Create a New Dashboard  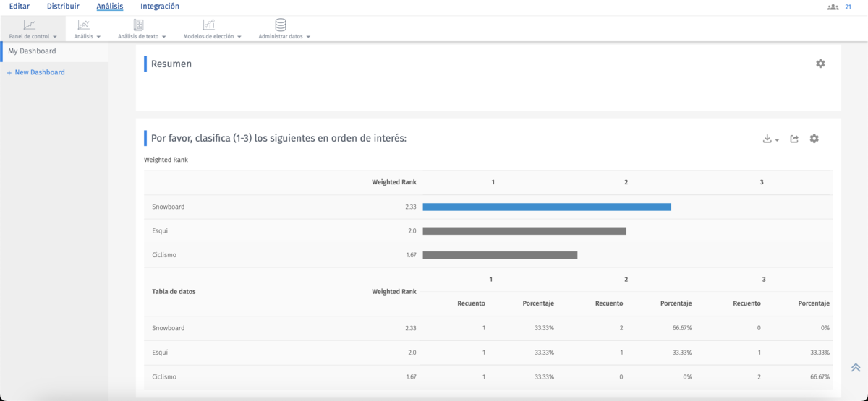(36, 72)
